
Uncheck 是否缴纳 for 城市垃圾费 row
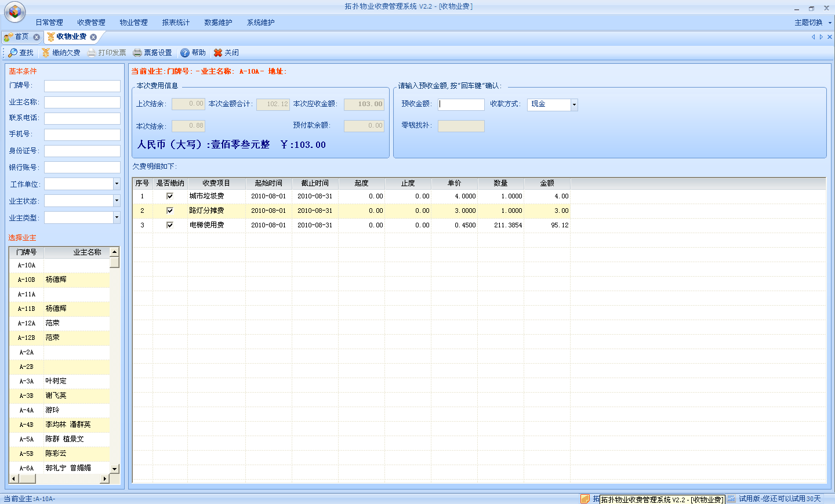(170, 196)
